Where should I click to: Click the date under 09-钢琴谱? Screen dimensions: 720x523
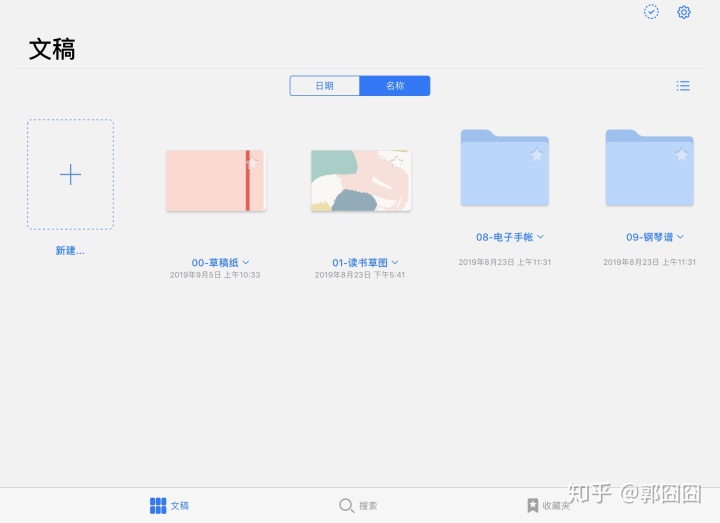[x=649, y=262]
